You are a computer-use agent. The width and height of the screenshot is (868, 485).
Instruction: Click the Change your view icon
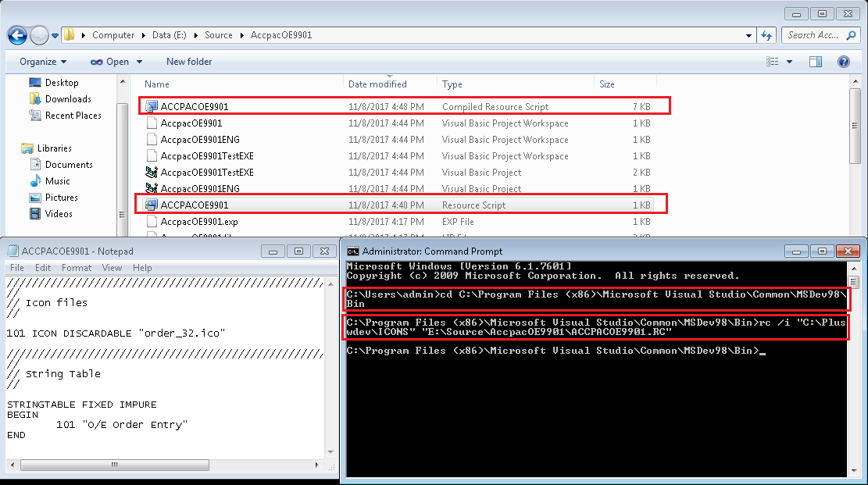coord(772,62)
